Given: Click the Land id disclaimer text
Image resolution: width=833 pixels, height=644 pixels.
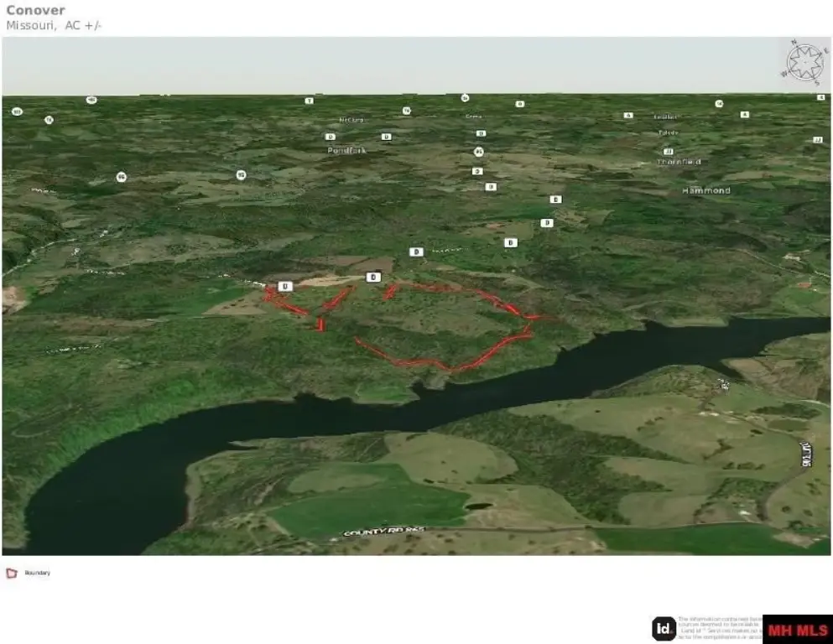Looking at the screenshot, I should [x=720, y=627].
